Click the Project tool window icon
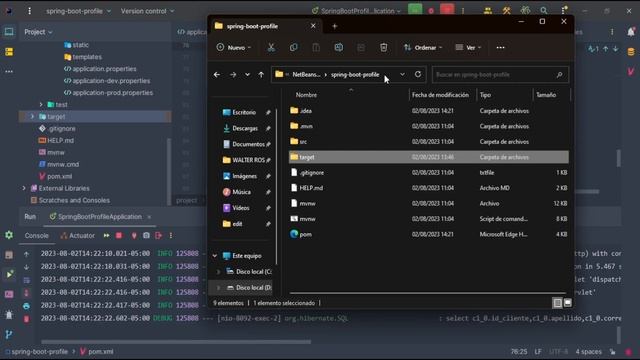 (9, 32)
